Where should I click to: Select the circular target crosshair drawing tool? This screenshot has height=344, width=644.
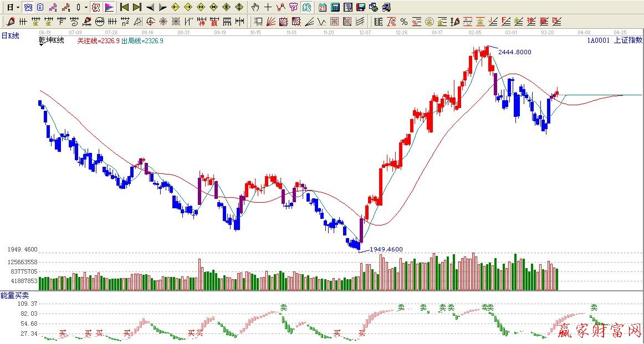click(x=150, y=22)
